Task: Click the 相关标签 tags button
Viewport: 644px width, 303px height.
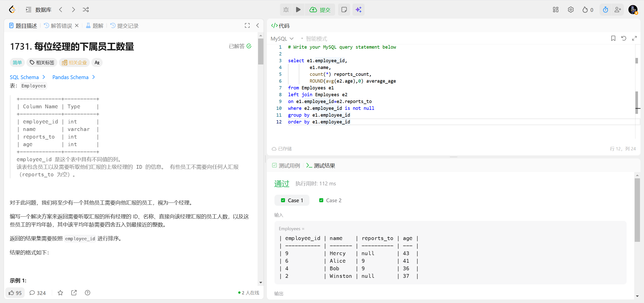Action: pyautogui.click(x=42, y=62)
